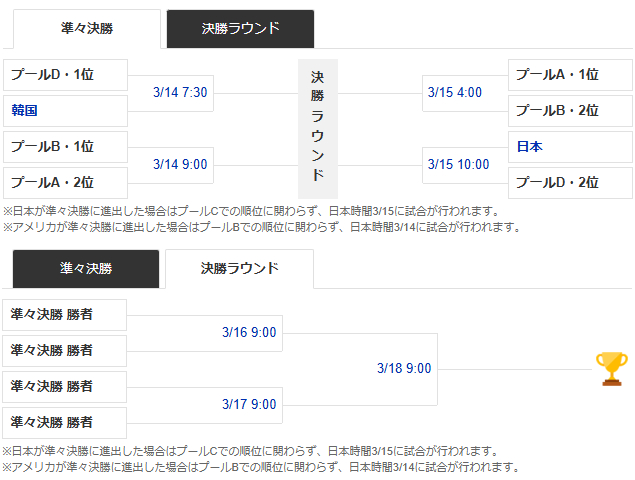Screen dimensions: 635x480
Task: Switch to the dark 決勝ラウンド tab
Action: [x=240, y=29]
